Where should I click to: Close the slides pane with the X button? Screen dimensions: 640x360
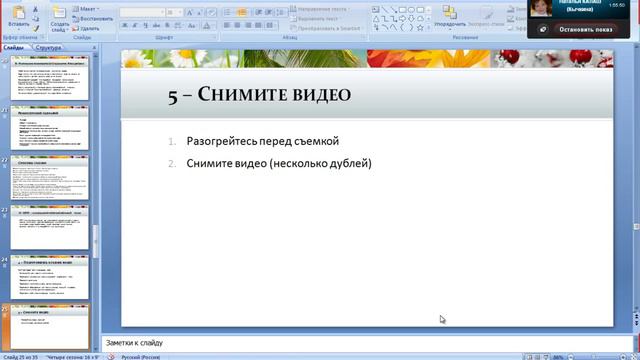click(x=94, y=48)
